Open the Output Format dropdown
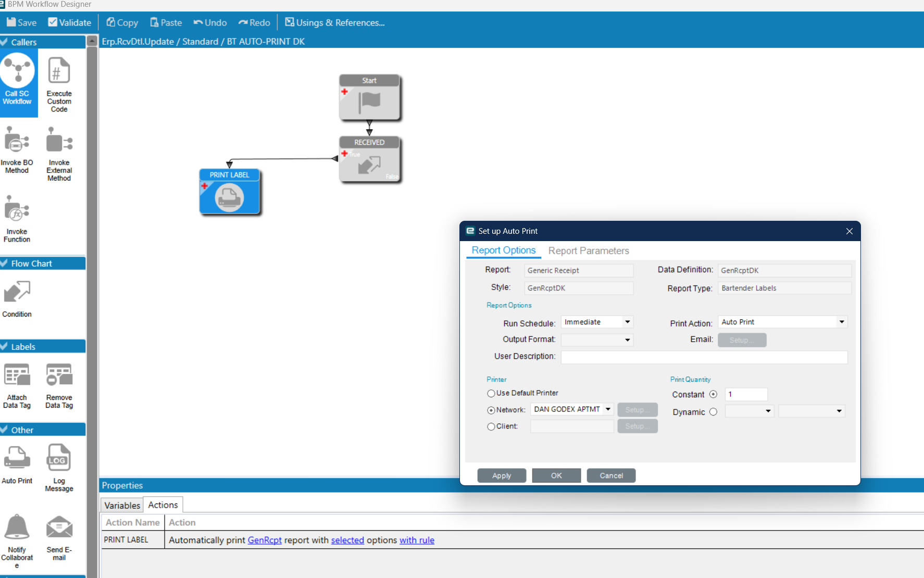 tap(628, 340)
